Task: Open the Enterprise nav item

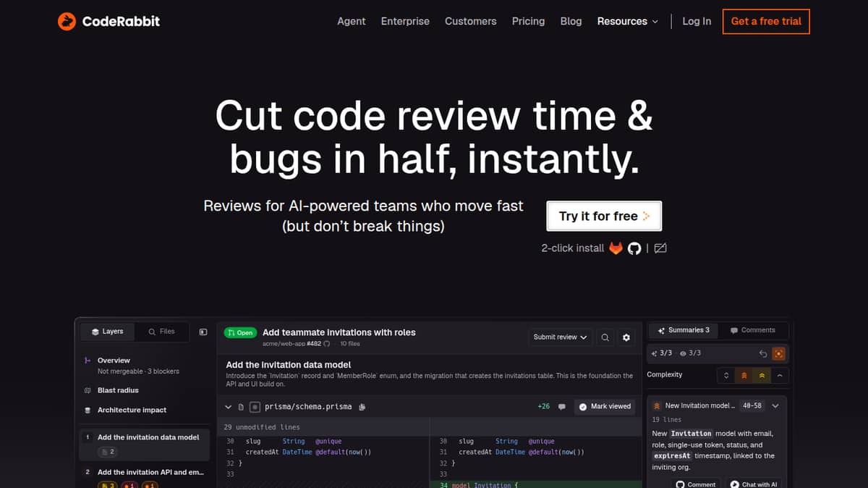Action: pyautogui.click(x=405, y=22)
